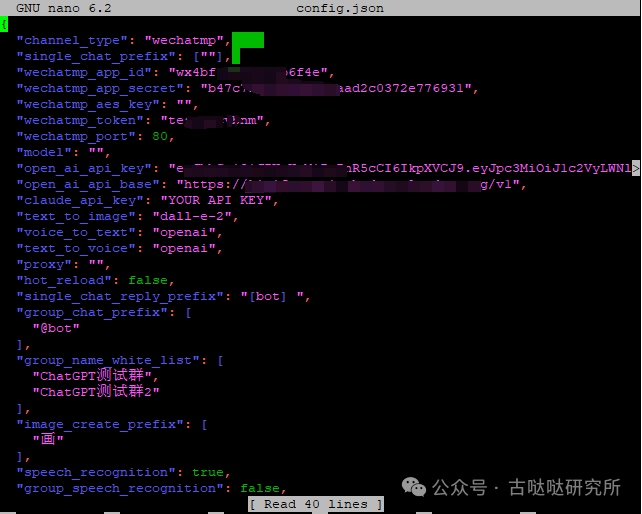
Task: Click the "single_chat_reply_prefix" key
Action: [120, 297]
